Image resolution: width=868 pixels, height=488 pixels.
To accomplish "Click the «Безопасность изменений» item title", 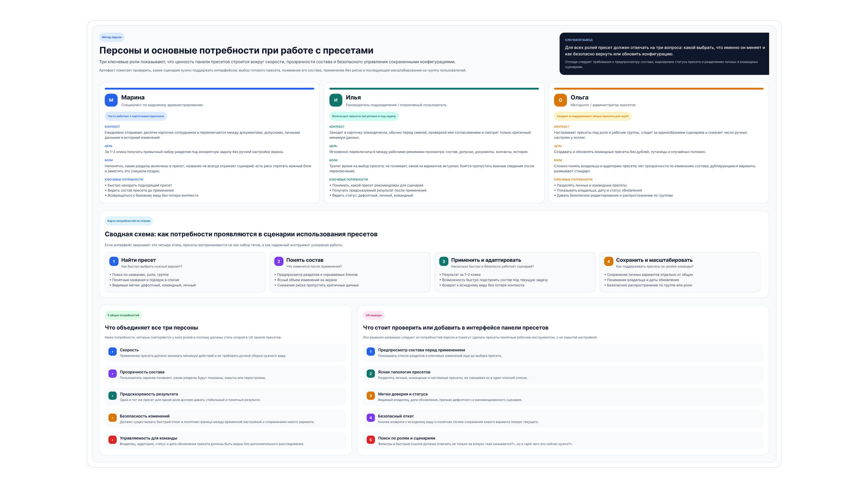I will [145, 416].
